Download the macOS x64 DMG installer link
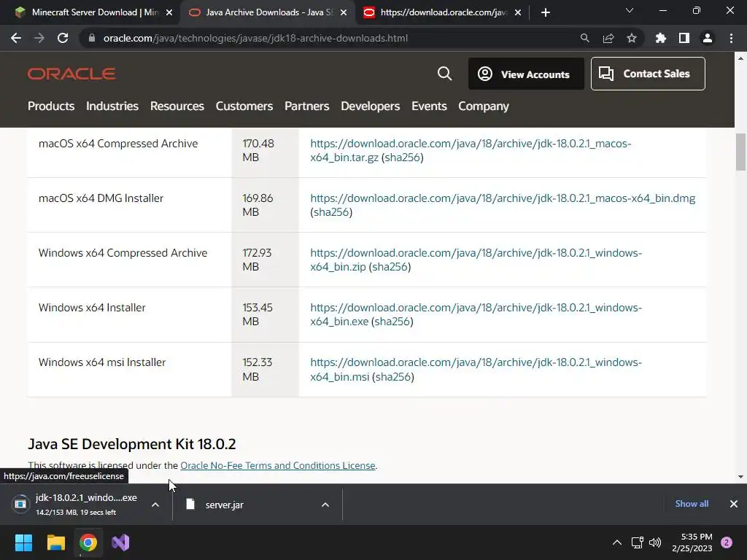The width and height of the screenshot is (747, 560). point(503,198)
